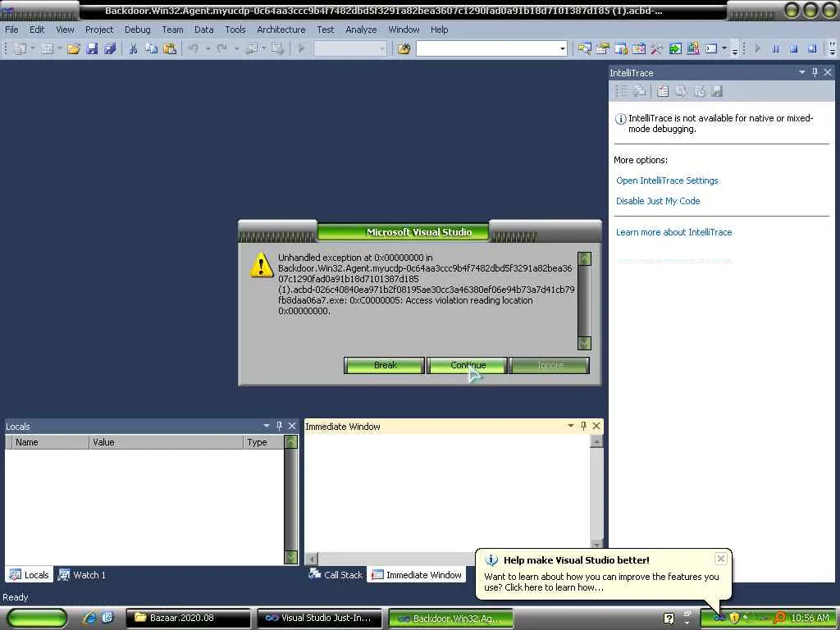
Task: Expand the Find combo box dropdown
Action: (562, 48)
